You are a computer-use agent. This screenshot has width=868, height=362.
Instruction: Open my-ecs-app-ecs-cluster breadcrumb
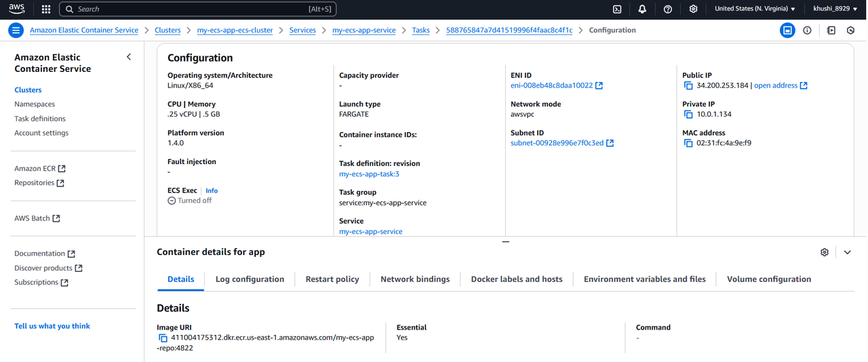[235, 31]
